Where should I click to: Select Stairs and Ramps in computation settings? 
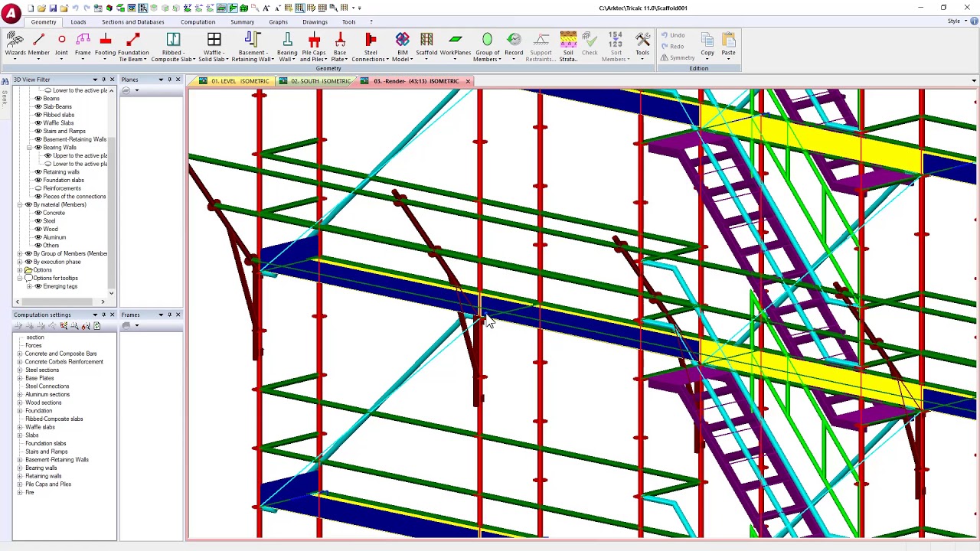[x=46, y=452]
